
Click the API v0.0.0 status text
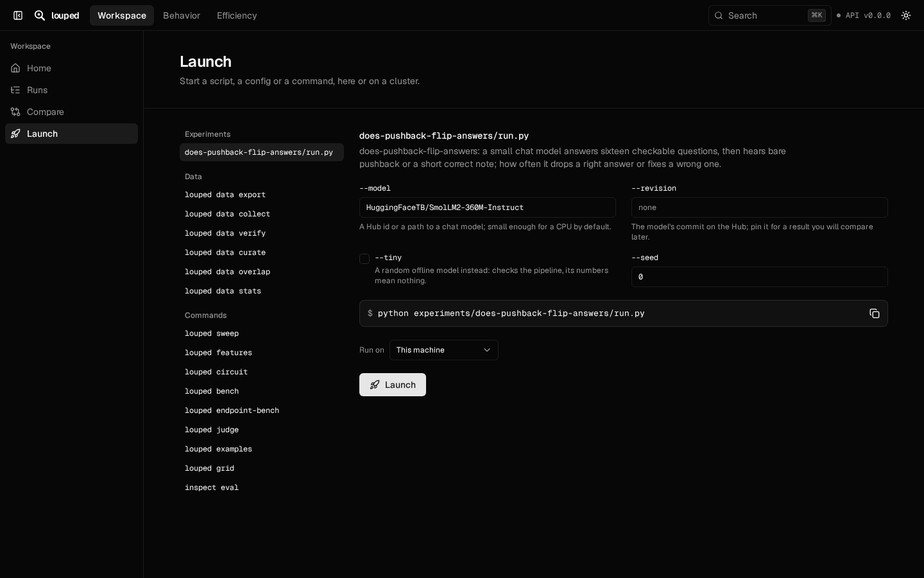point(868,15)
